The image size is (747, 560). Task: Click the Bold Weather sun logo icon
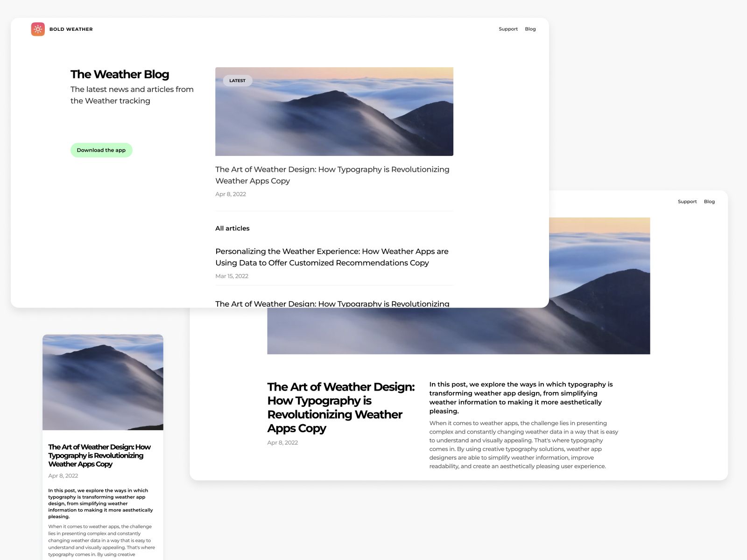point(38,29)
